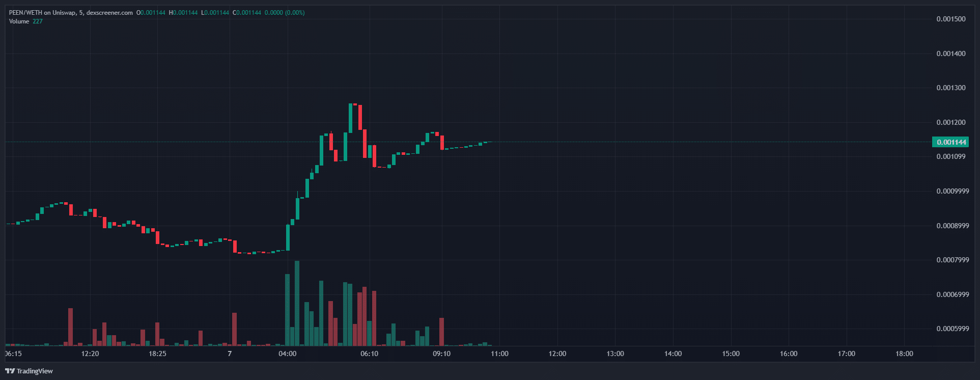Select the 0.0006999 price axis label
The width and height of the screenshot is (980, 380).
[x=953, y=294]
